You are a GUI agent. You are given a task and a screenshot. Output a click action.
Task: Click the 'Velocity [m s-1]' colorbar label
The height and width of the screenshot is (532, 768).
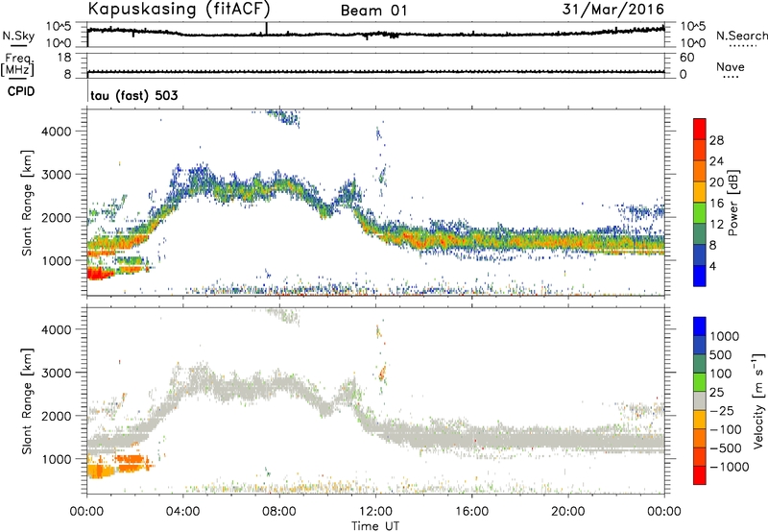coord(759,400)
